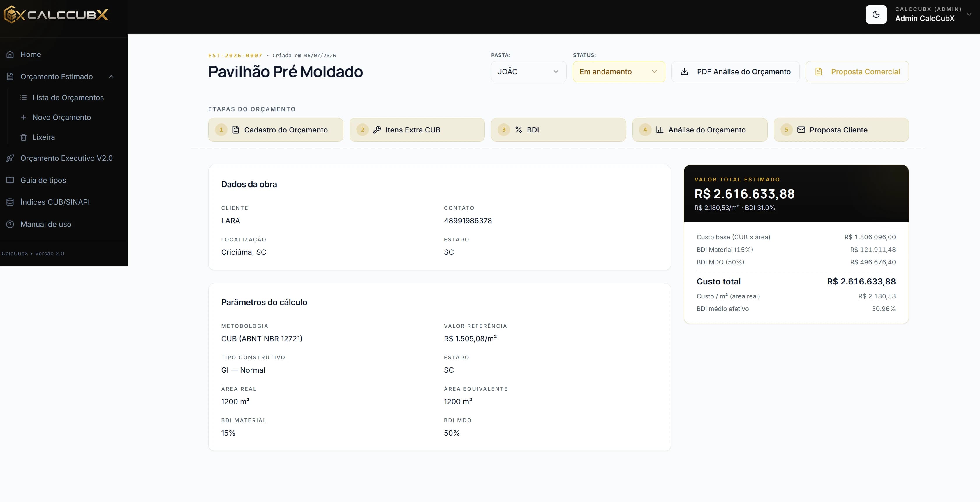The height and width of the screenshot is (502, 980).
Task: Click the BDI Material value 15%
Action: coord(228,433)
